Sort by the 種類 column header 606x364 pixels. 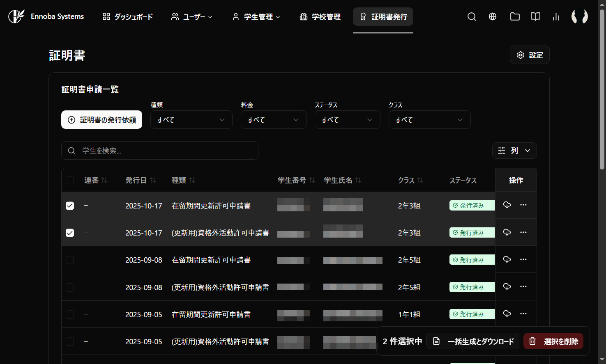(x=183, y=180)
